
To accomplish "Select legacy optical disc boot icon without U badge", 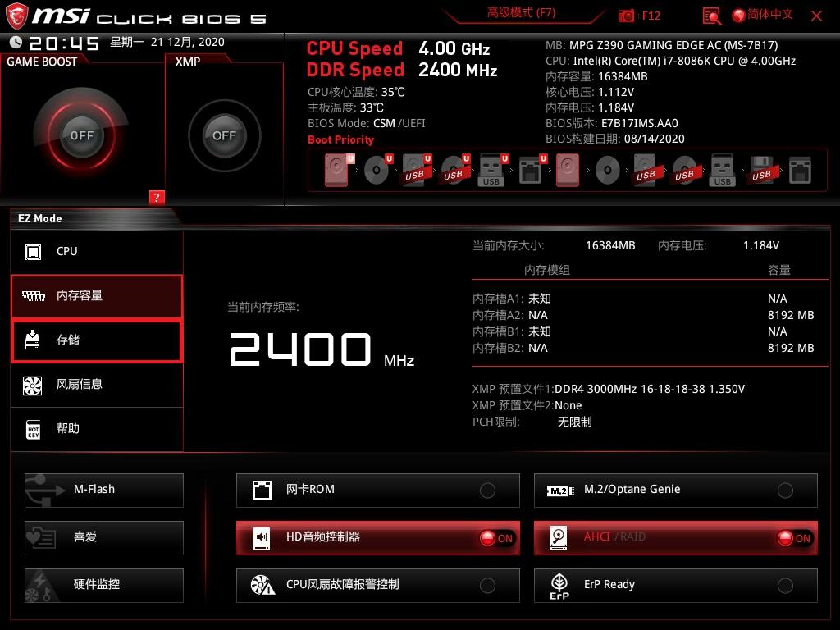I will click(x=608, y=171).
